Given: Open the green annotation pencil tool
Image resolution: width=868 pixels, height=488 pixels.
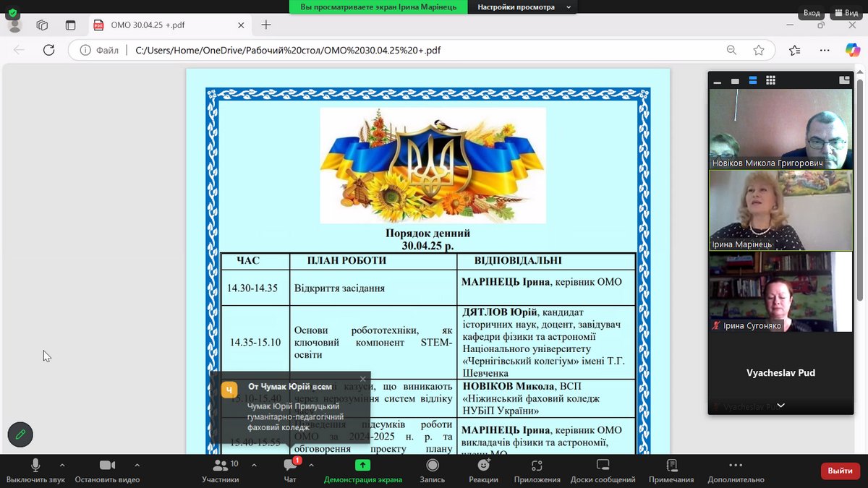Looking at the screenshot, I should click(x=20, y=435).
